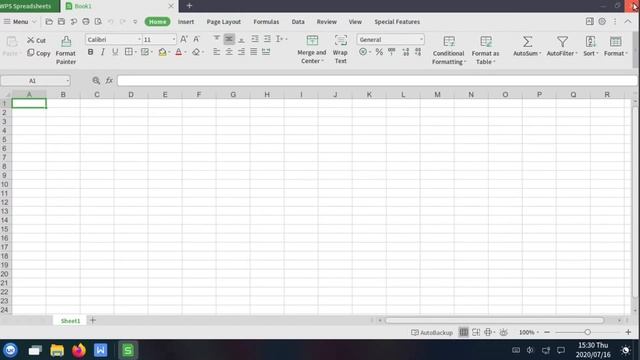Toggle Bottom Align for cell content

coord(242,39)
